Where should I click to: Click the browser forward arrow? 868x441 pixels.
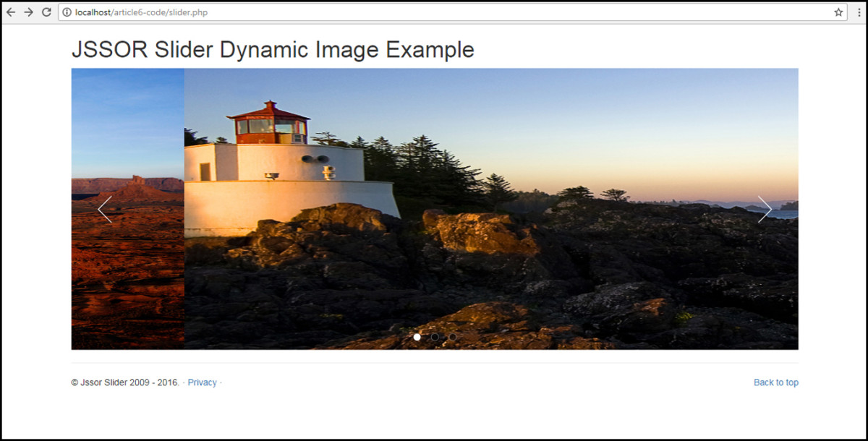(29, 12)
